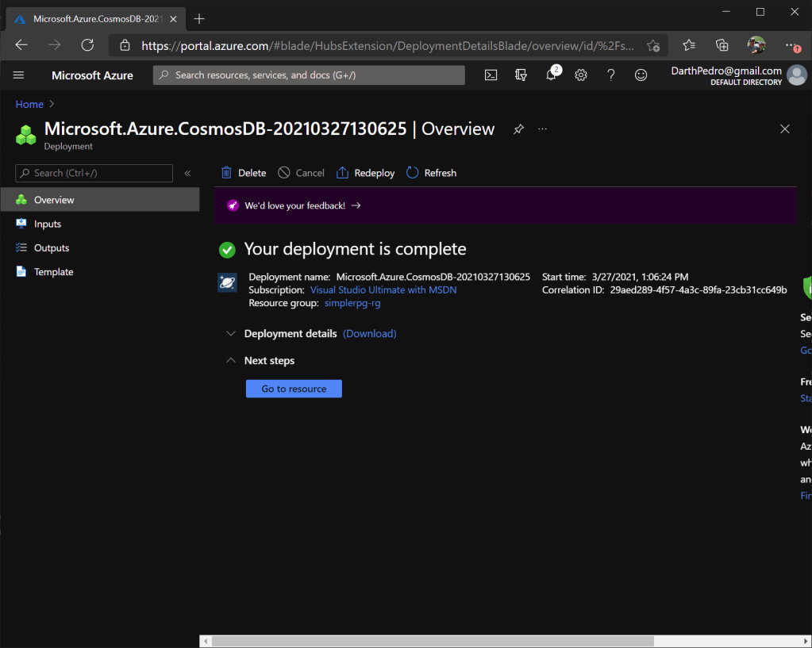Open the simplerpg-rg resource group link
Screen dimensions: 812x648
352,303
